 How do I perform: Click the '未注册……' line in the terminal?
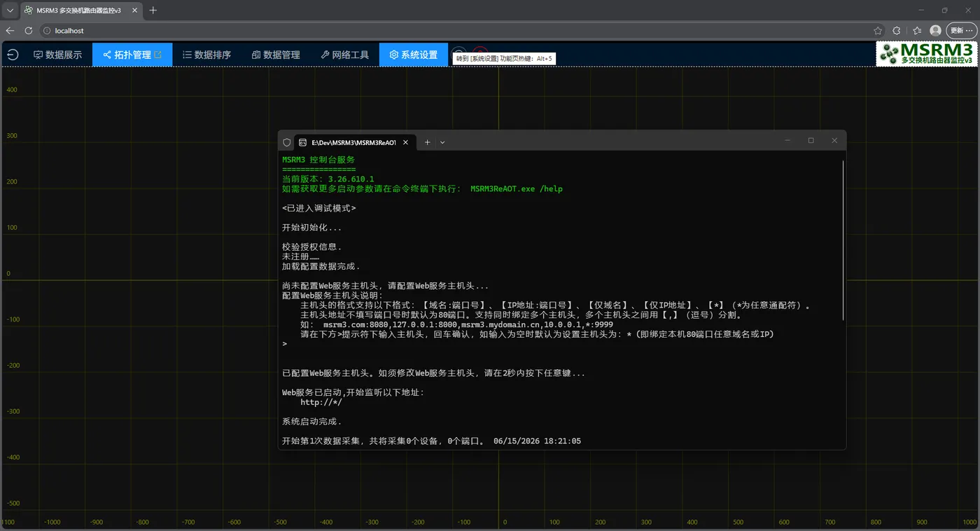pyautogui.click(x=300, y=257)
